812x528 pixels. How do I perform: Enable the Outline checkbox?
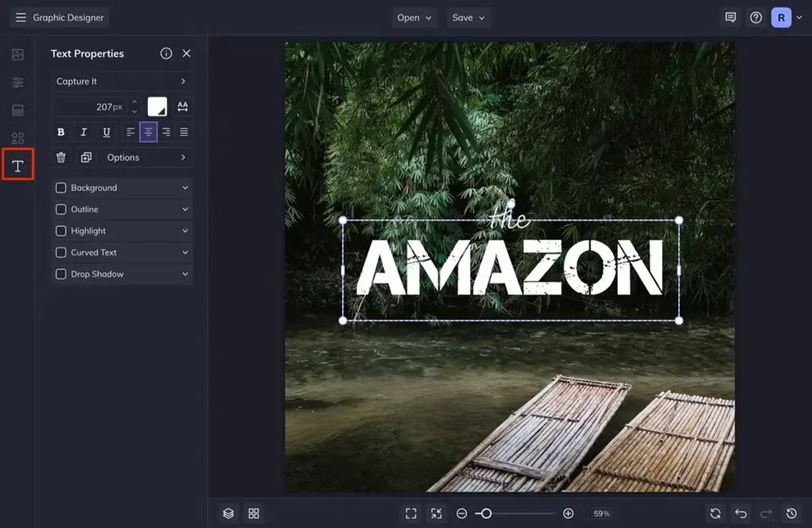coord(61,210)
